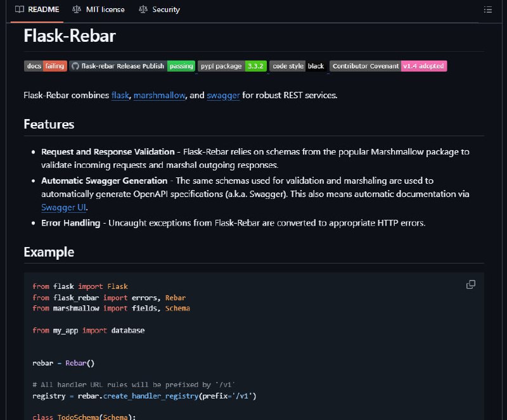Click the 'from flask import Flask' code line
Screen dimensions: 507x420
point(80,286)
